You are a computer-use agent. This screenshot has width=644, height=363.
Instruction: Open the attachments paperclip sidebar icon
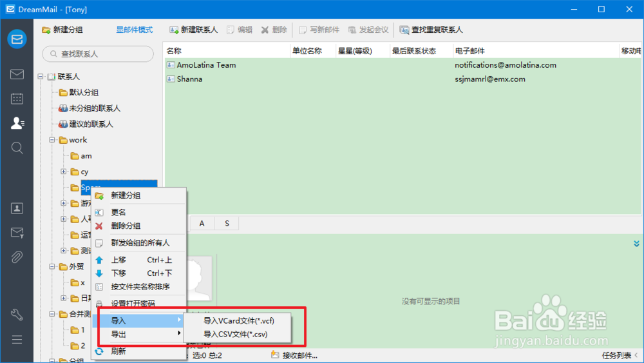[17, 257]
